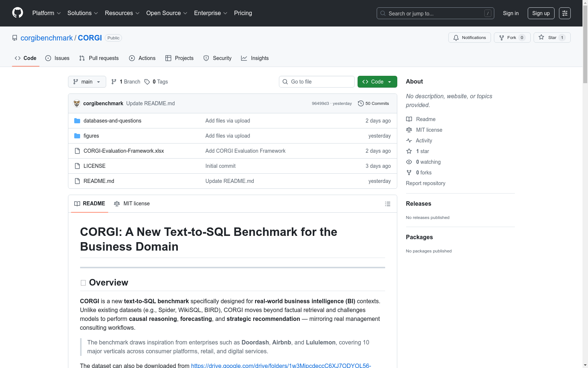The height and width of the screenshot is (368, 588).
Task: Open the GitHub homepage logo
Action: click(x=18, y=13)
